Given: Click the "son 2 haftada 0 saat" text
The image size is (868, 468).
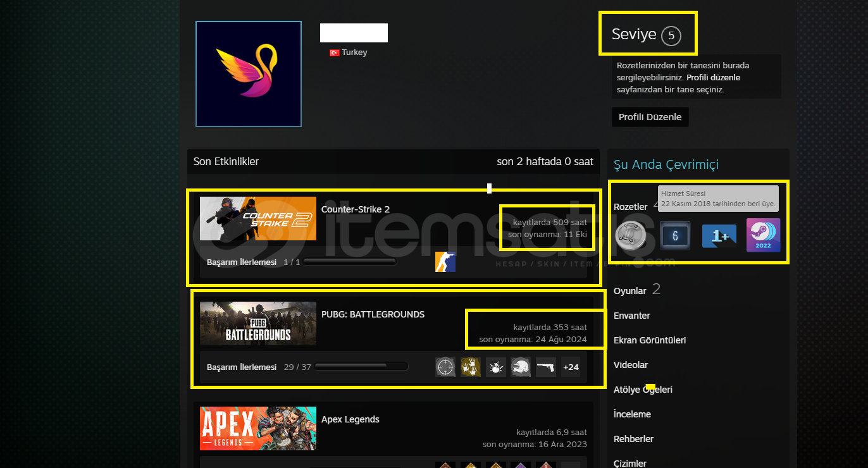Looking at the screenshot, I should coord(545,161).
